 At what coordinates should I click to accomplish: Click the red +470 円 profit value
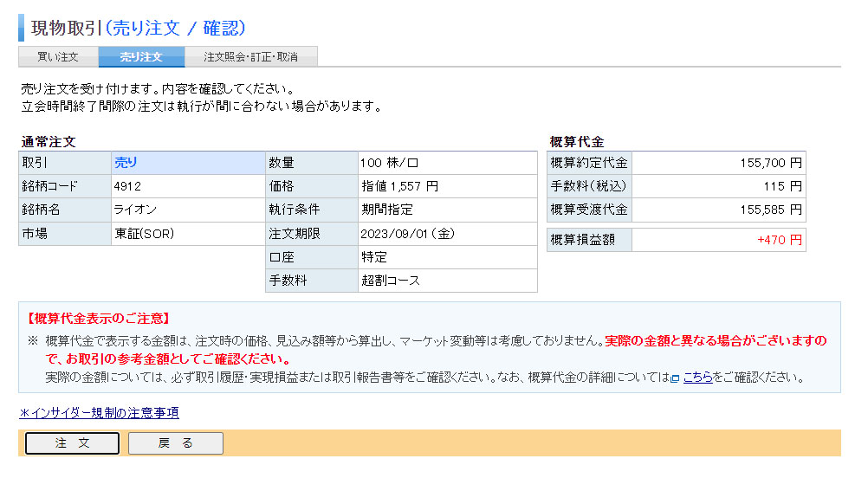pos(779,240)
